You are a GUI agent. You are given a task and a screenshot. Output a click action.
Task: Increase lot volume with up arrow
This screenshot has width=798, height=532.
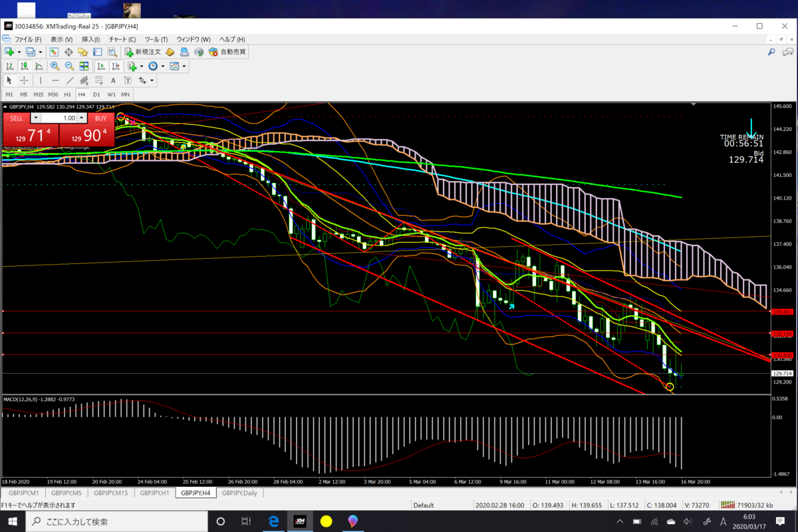click(x=82, y=118)
